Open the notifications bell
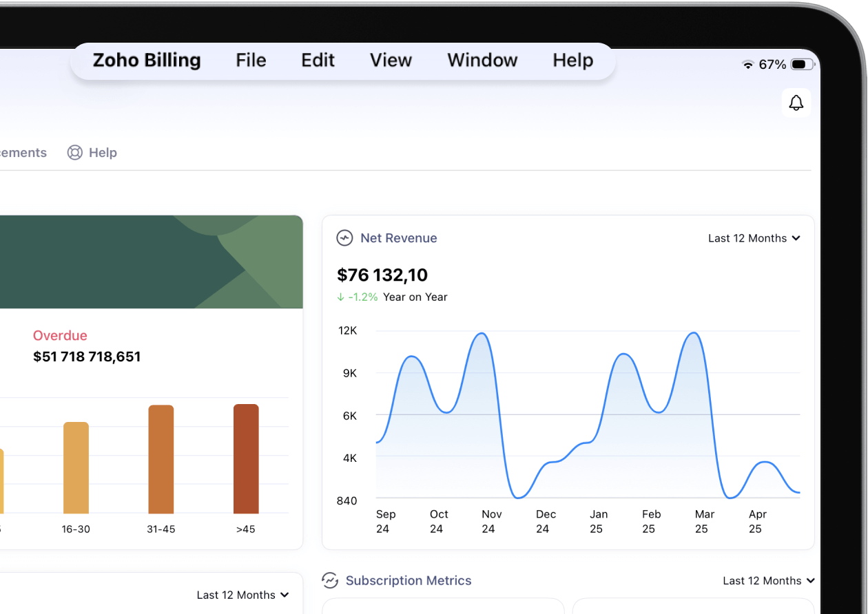 (x=796, y=103)
